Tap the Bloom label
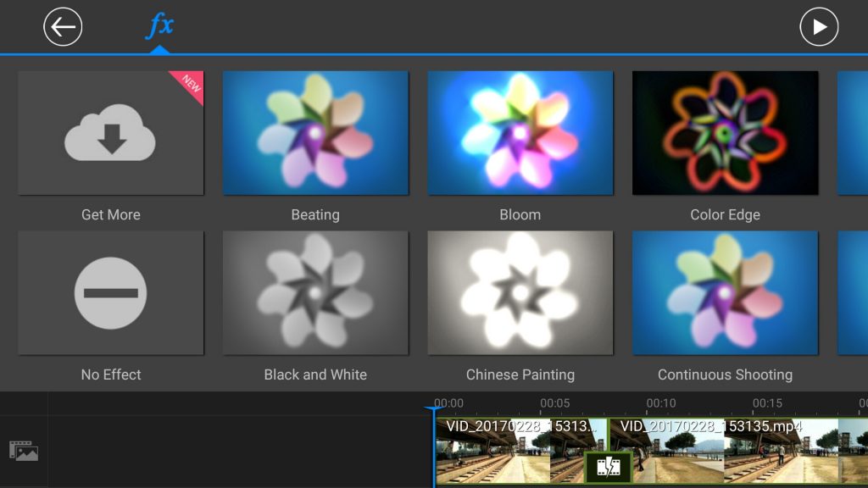This screenshot has width=868, height=488. coord(520,214)
